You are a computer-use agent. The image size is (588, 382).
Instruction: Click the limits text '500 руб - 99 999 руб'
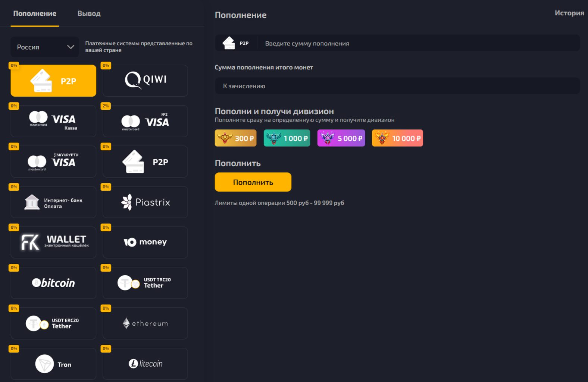pos(315,203)
